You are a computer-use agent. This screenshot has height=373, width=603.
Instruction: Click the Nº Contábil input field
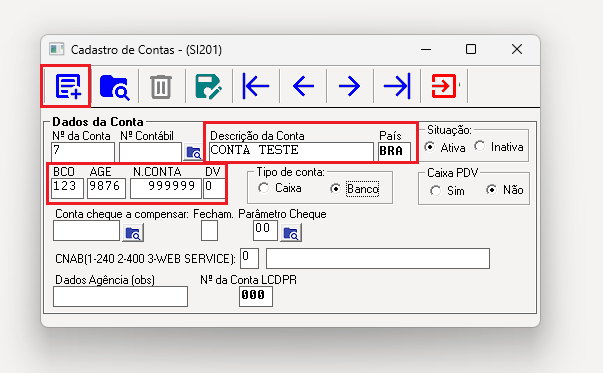(150, 152)
